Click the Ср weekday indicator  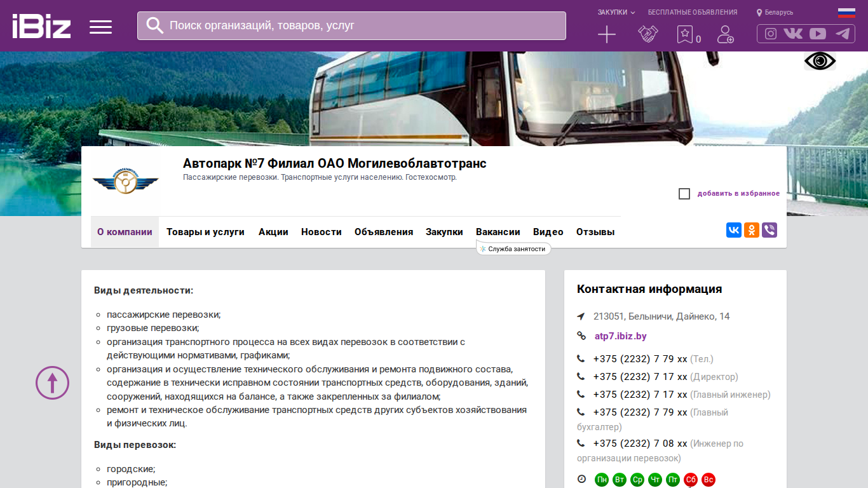click(637, 480)
